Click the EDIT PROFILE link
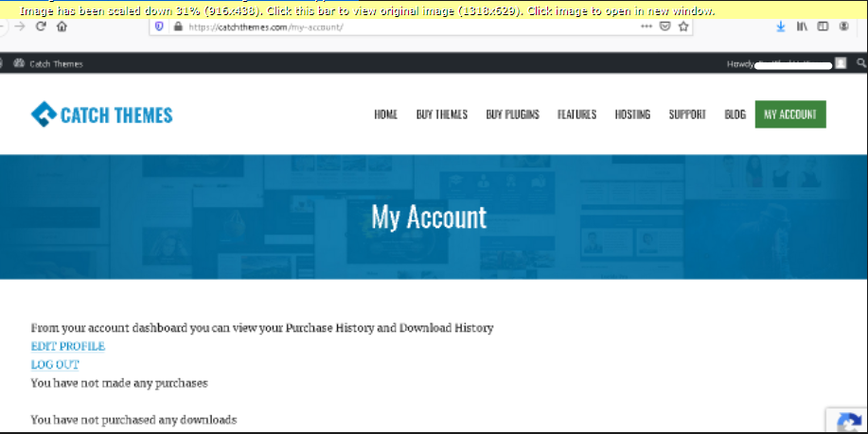 [68, 346]
